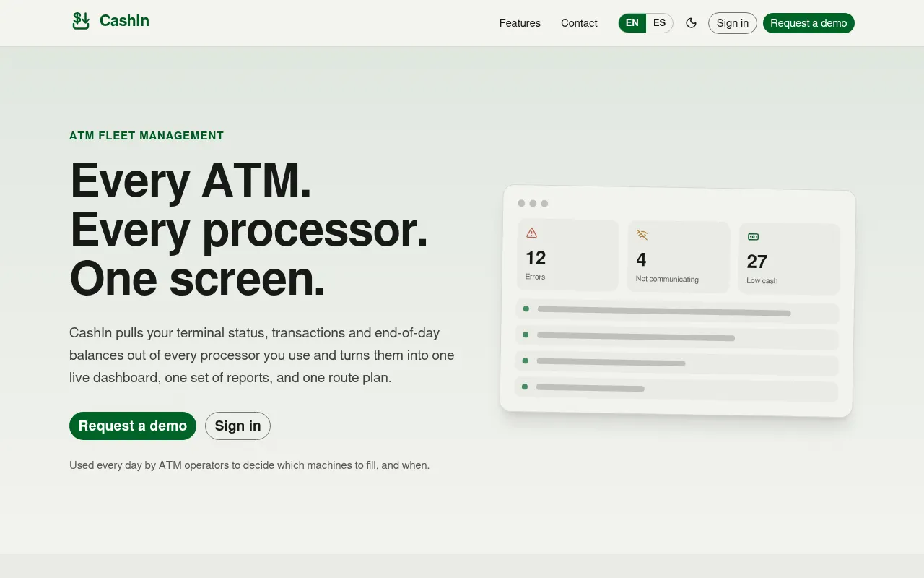This screenshot has width=924, height=578.
Task: Select the 12 Errors value
Action: click(536, 258)
